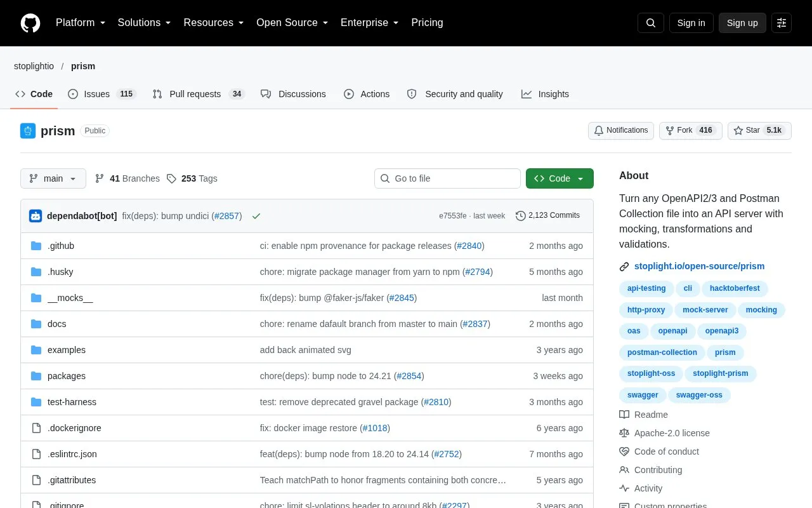Viewport: 812px width, 508px height.
Task: Open the Readme link in About
Action: pos(644,415)
